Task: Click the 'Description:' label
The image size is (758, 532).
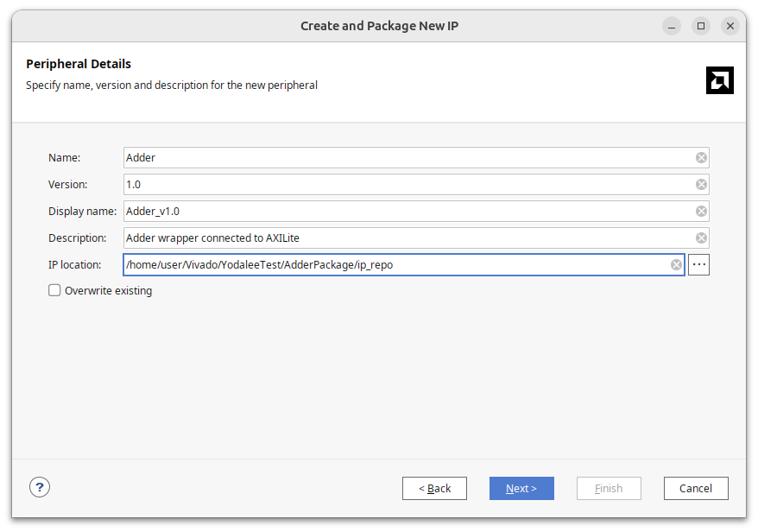Action: coord(78,238)
